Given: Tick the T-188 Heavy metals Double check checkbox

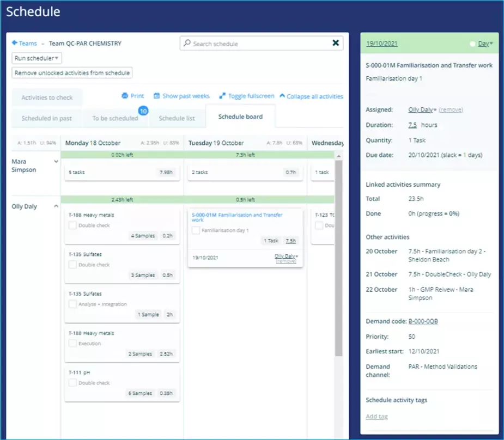Looking at the screenshot, I should point(72,225).
